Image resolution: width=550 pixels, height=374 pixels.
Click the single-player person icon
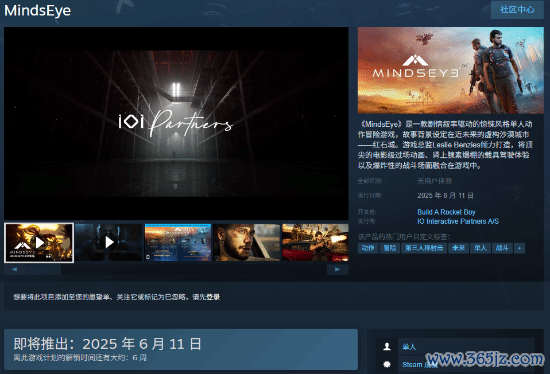387,347
